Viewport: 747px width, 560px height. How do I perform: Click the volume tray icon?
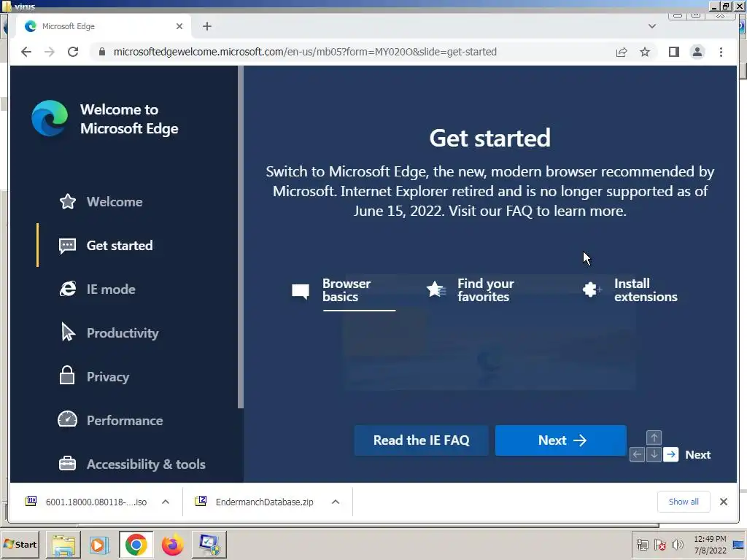[x=677, y=544]
